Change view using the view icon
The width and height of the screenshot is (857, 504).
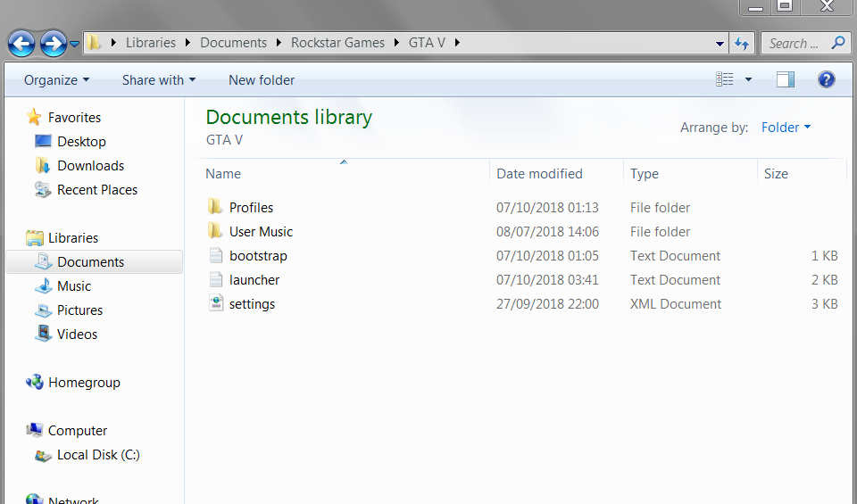point(725,79)
